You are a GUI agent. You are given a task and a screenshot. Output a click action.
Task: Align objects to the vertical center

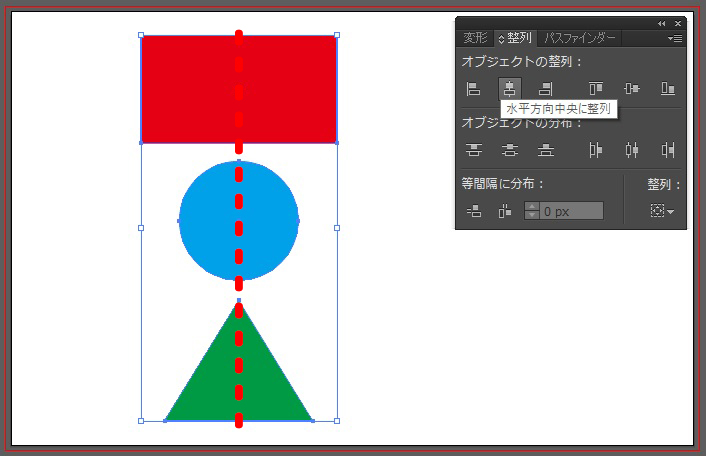[632, 89]
